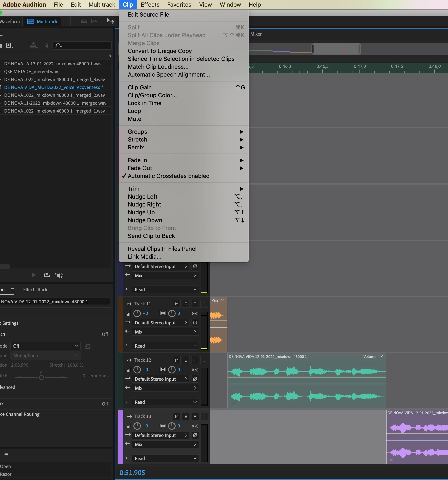Select Match Clip Loudness menu item

pos(158,67)
